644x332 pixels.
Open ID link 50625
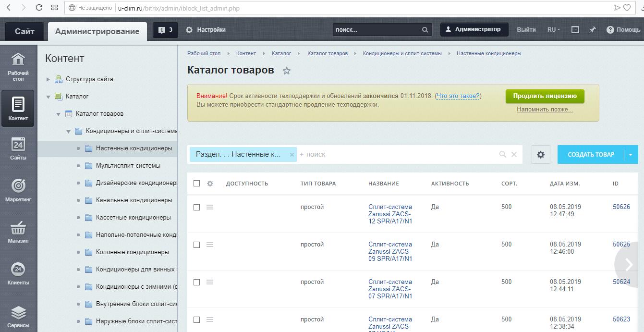pos(621,245)
